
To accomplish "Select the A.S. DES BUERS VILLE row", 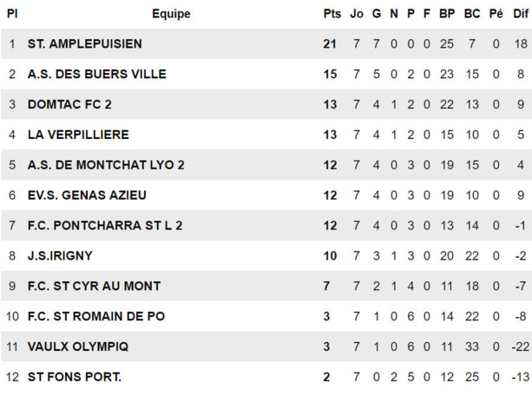I will coord(96,75).
